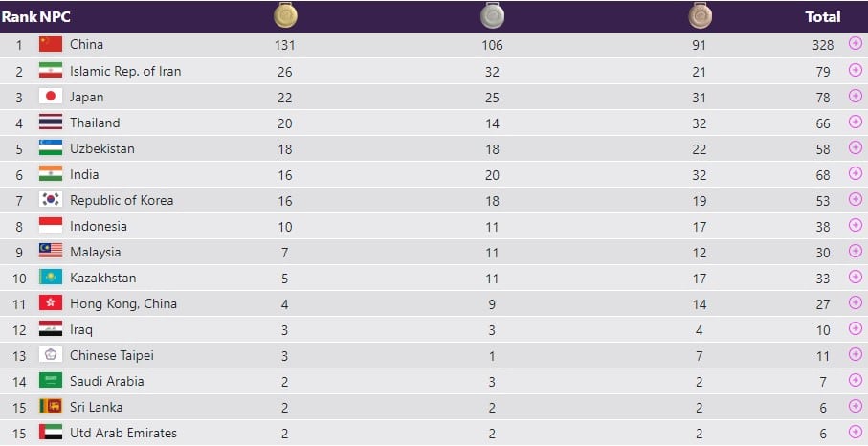
Task: Expand the Iraq row details
Action: pos(855,329)
